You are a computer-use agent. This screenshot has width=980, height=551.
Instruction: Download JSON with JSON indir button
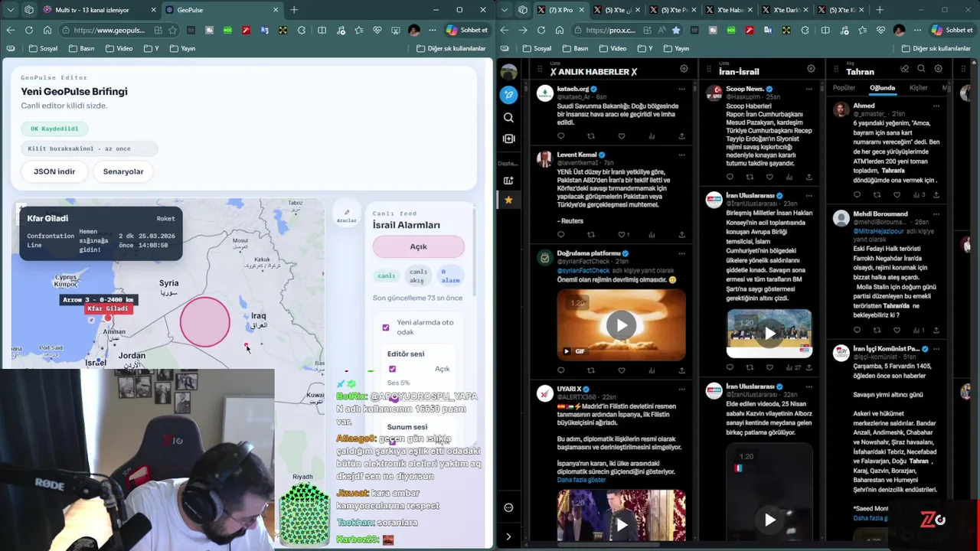54,171
